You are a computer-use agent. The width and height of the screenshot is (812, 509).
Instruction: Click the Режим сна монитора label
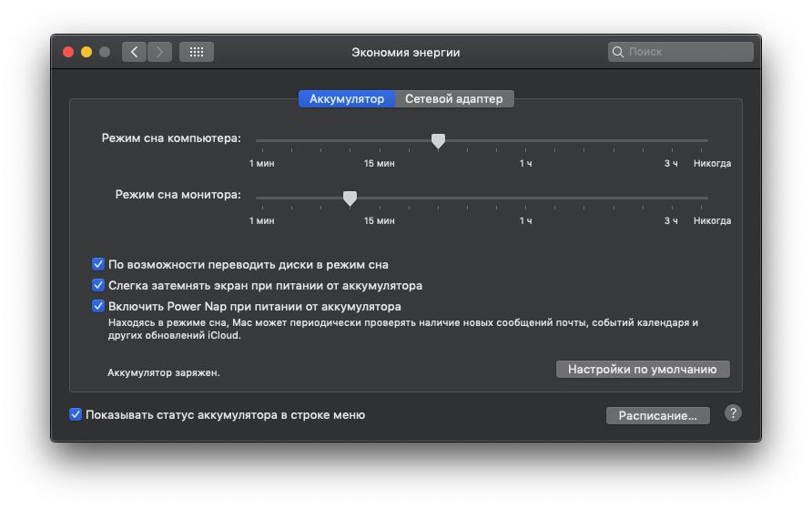[x=178, y=195]
